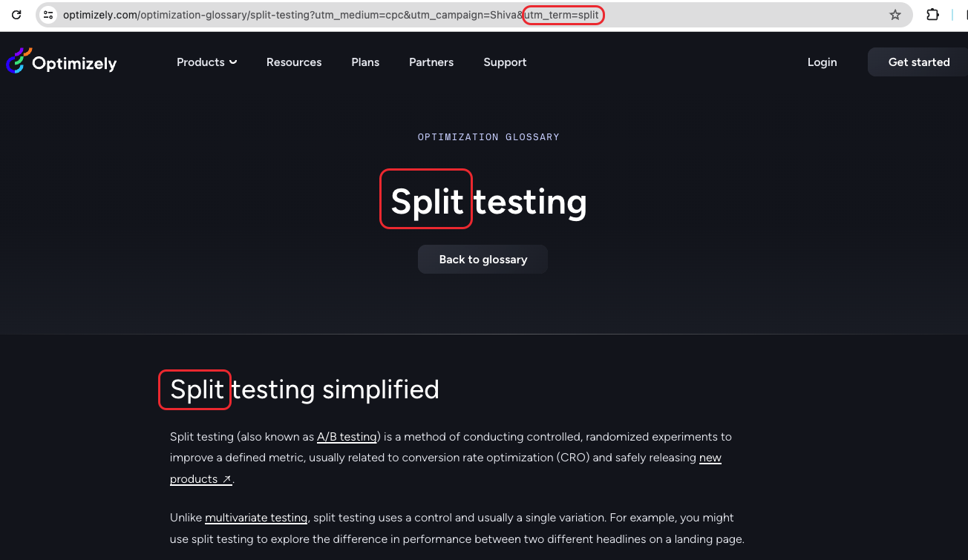
Task: Click the reload arrow before typing URL
Action: coord(16,14)
